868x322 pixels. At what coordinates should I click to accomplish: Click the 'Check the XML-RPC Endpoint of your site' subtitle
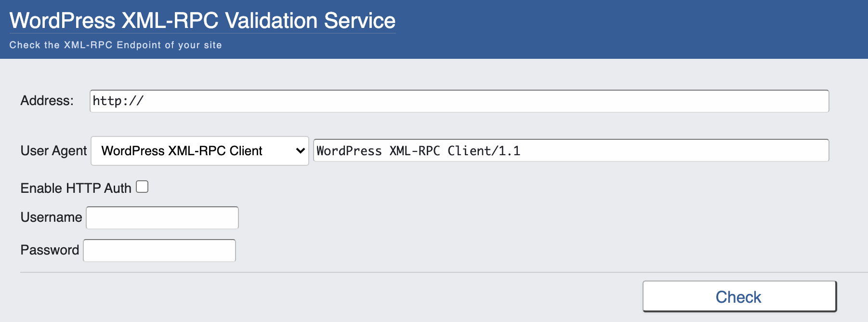[x=116, y=45]
